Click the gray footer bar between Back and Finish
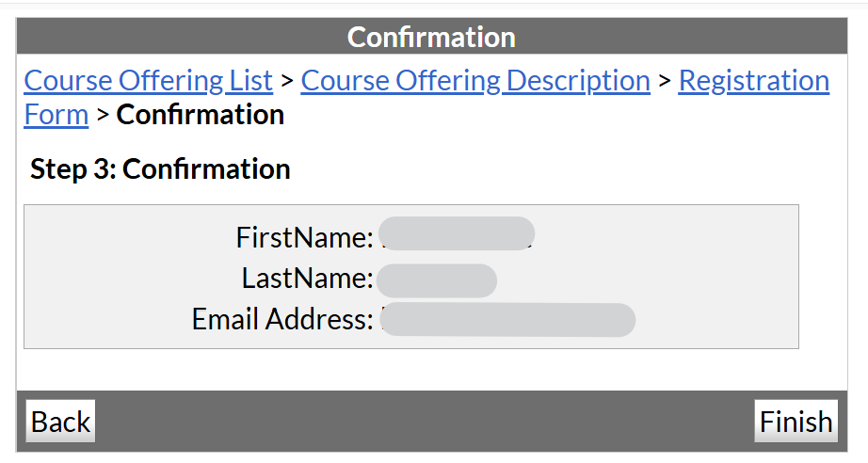Viewport: 868px width, 463px height. pos(424,422)
